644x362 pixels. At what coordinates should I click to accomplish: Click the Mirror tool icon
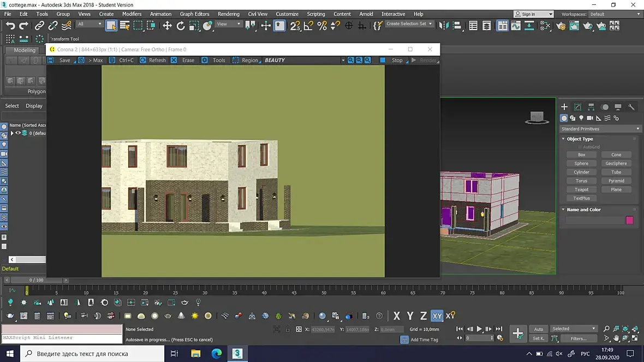[444, 26]
